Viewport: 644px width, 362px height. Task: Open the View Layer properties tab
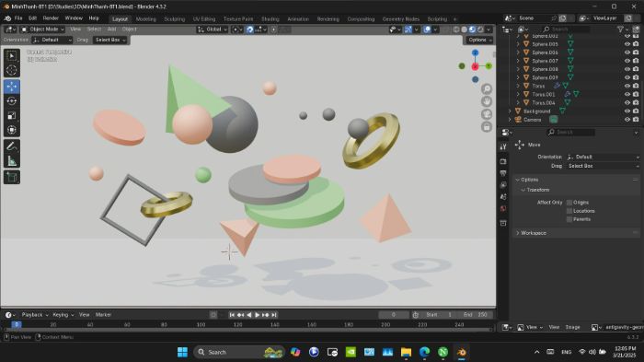coord(503,185)
